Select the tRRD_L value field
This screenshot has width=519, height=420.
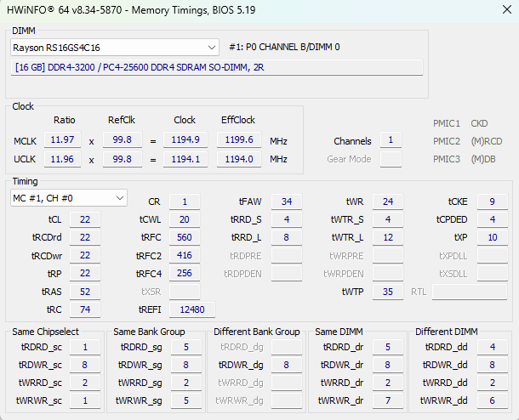(x=287, y=237)
